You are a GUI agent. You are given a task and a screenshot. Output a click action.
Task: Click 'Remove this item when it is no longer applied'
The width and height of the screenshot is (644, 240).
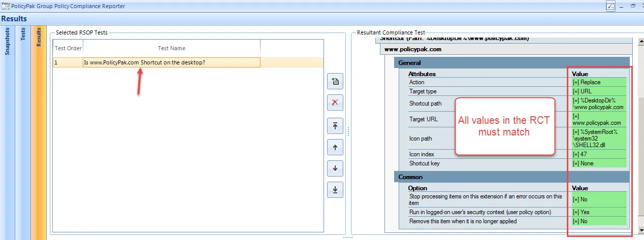click(464, 221)
